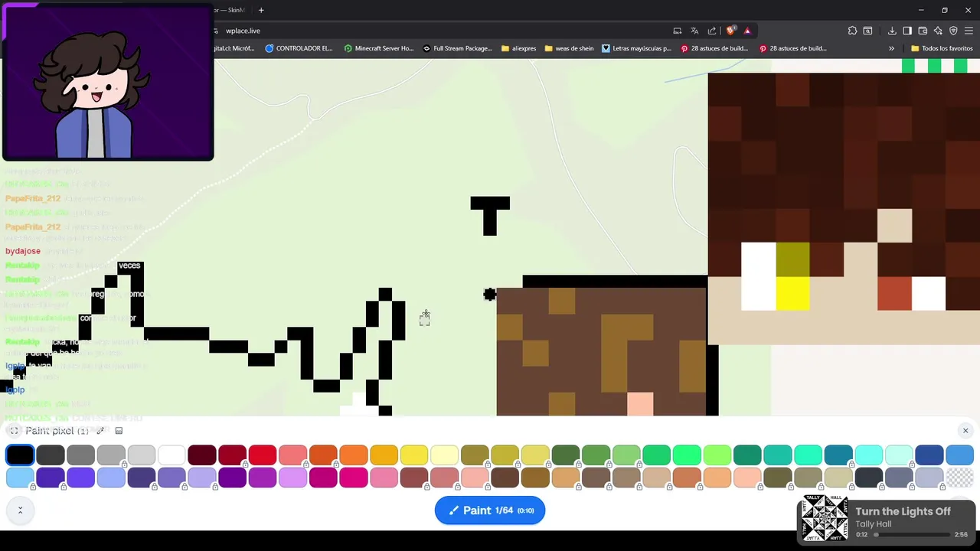
Task: Open first 28 astuces de build bookmark
Action: (x=714, y=48)
